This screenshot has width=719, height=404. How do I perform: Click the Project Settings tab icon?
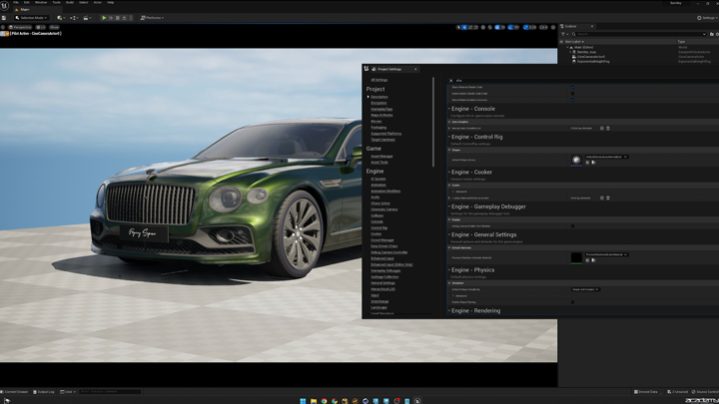(374, 69)
